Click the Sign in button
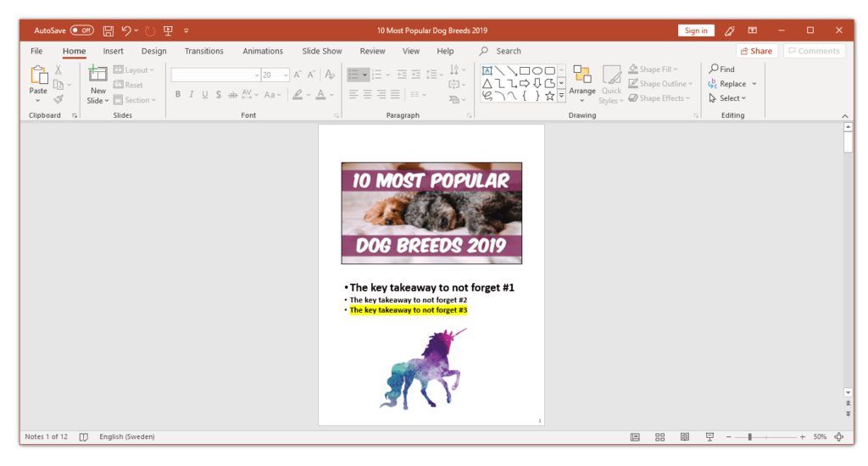 (x=696, y=31)
